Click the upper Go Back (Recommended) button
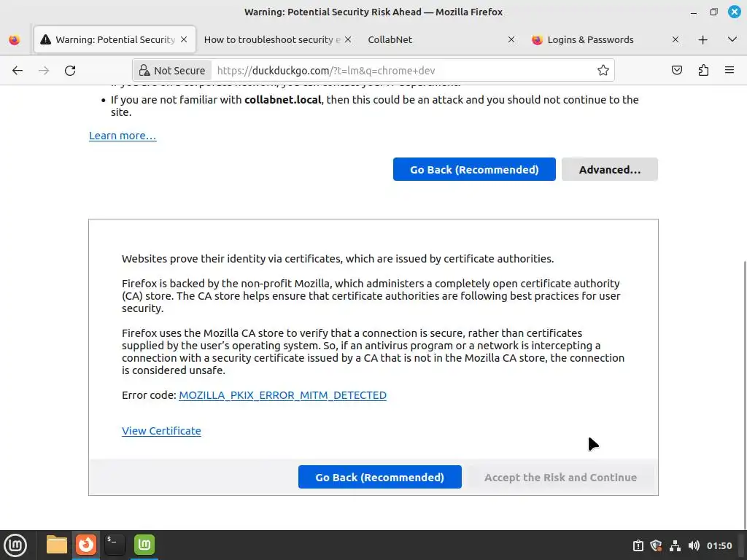The width and height of the screenshot is (747, 560). click(x=474, y=169)
